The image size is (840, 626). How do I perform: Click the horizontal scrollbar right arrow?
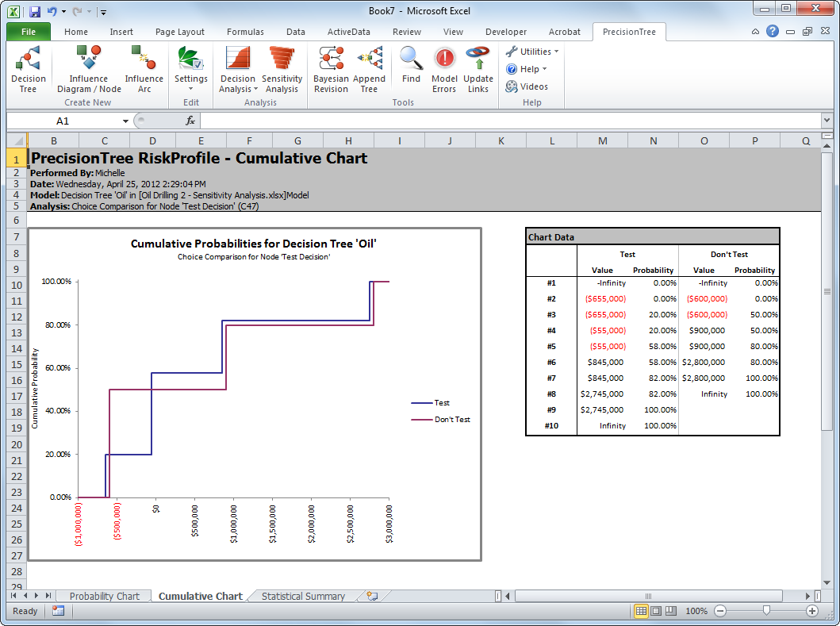807,596
